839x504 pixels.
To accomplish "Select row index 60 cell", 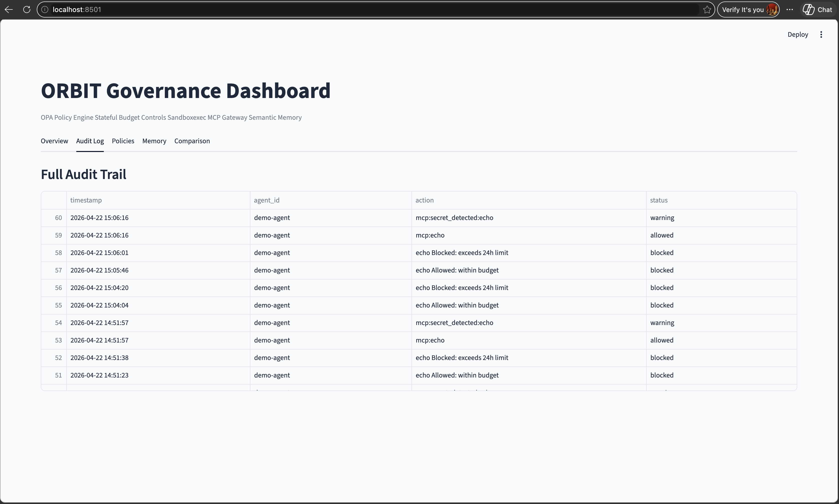I will [x=58, y=218].
